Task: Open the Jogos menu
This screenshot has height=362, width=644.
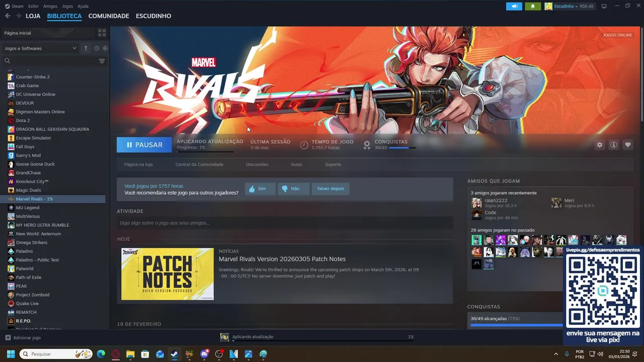Action: [67, 6]
